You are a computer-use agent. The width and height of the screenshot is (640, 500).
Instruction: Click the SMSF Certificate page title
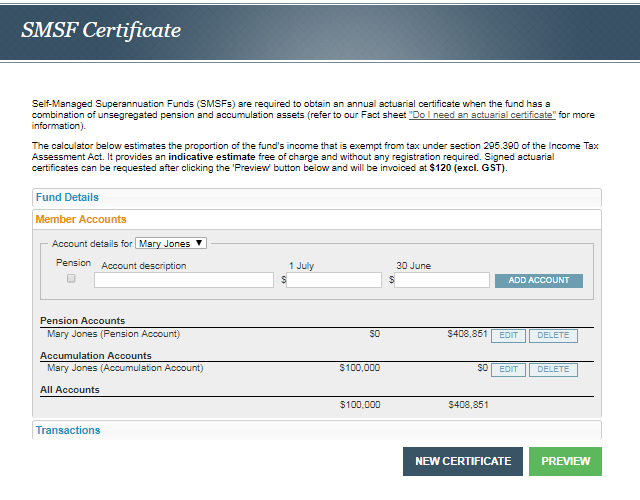(x=101, y=30)
